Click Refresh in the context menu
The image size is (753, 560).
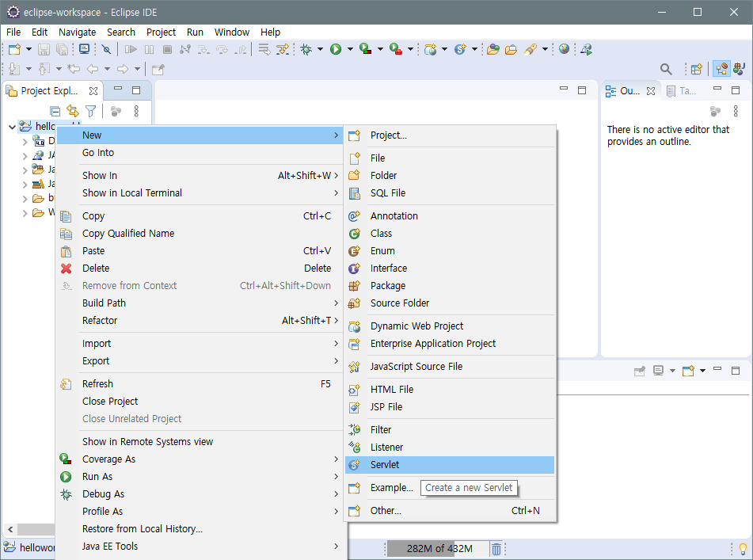[200, 383]
